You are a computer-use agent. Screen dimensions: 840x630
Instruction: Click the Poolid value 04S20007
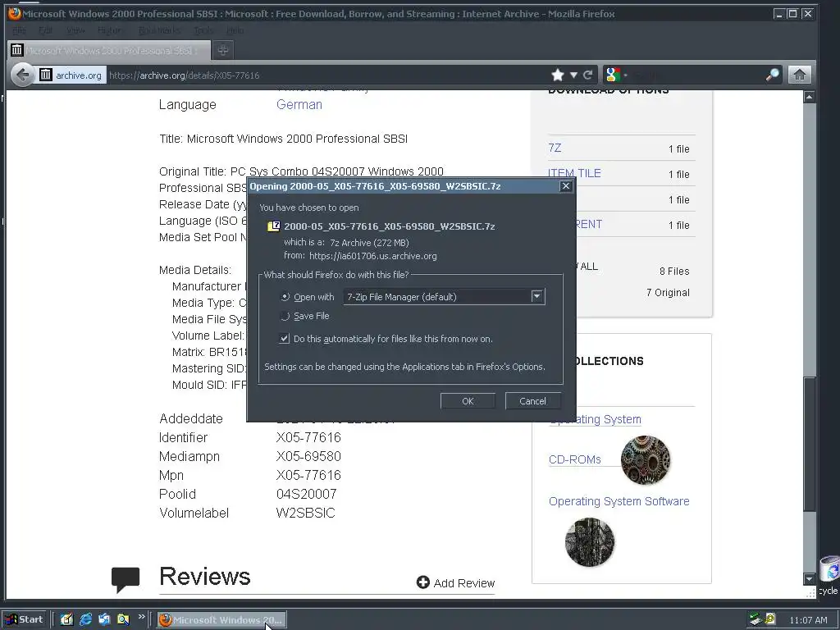[307, 494]
